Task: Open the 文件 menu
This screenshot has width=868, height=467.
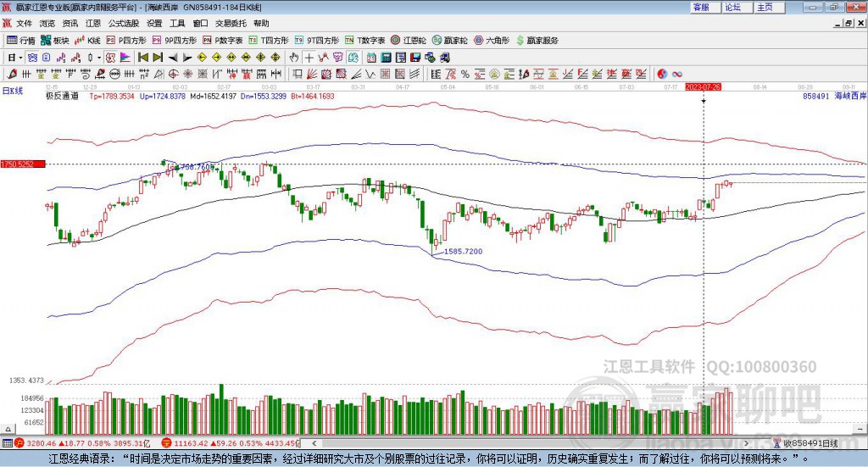Action: click(x=24, y=23)
